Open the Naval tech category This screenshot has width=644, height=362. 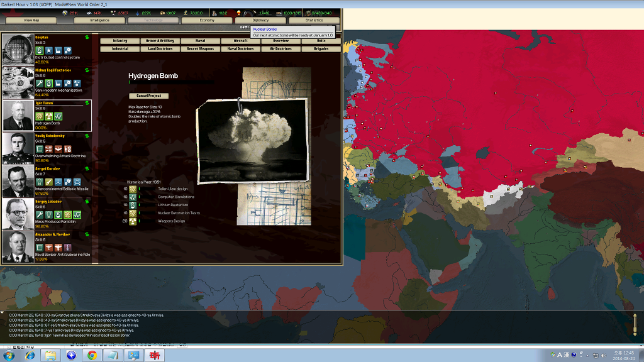coord(201,41)
